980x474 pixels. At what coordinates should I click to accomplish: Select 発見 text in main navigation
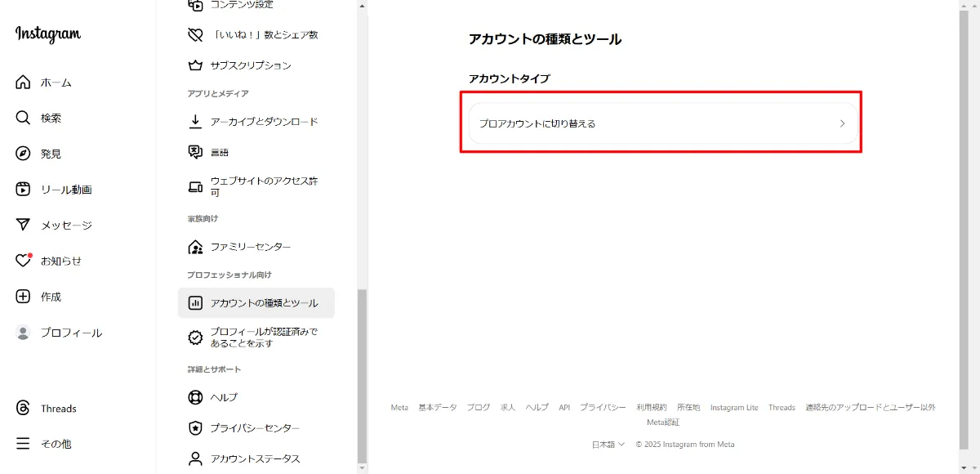coord(51,154)
